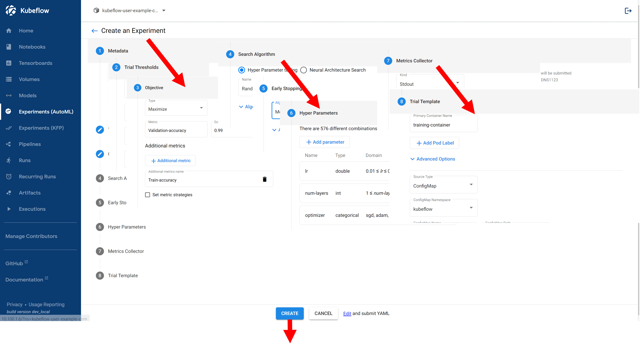Viewport: 644px width, 349px height.
Task: Go to Experiments (KFP) in sidebar
Action: (x=41, y=128)
